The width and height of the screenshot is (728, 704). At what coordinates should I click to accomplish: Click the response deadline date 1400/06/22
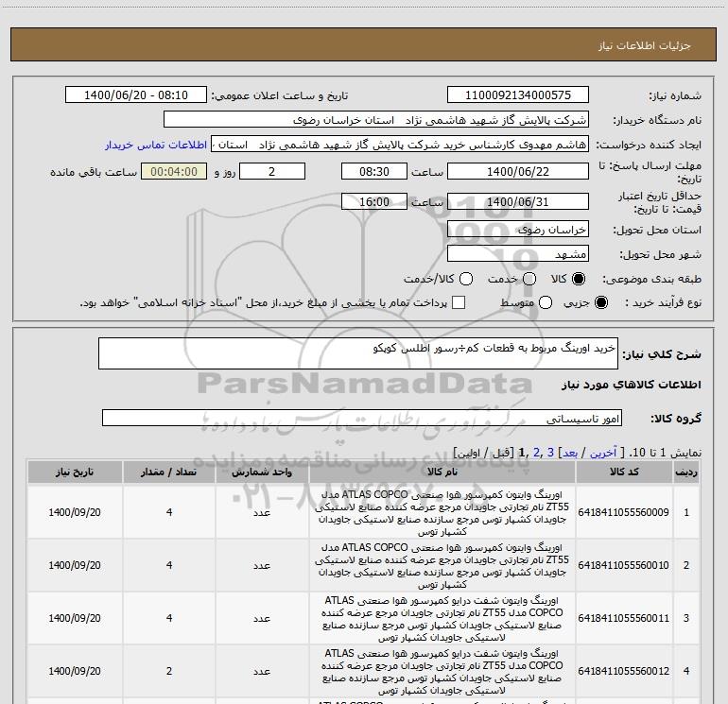pos(517,172)
